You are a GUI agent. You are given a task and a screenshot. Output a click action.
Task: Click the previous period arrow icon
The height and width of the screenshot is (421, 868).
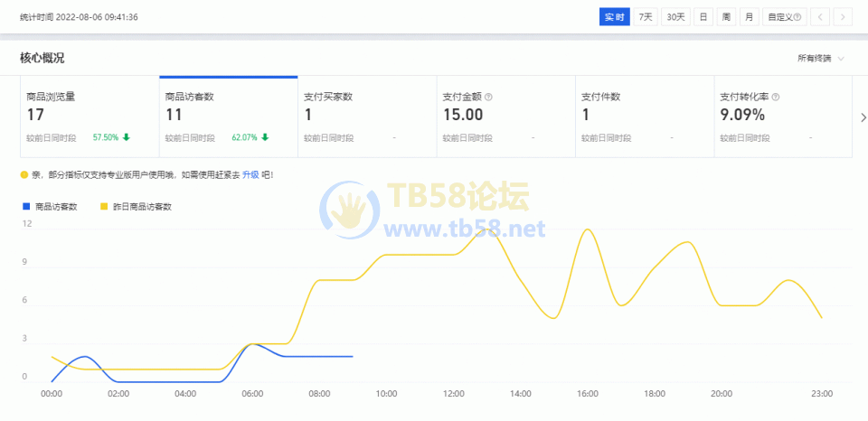[820, 16]
